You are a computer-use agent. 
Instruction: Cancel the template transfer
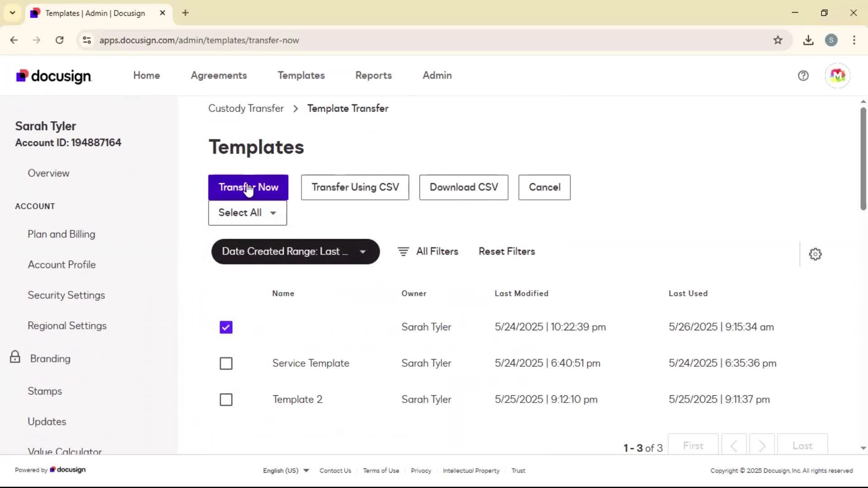tap(544, 188)
